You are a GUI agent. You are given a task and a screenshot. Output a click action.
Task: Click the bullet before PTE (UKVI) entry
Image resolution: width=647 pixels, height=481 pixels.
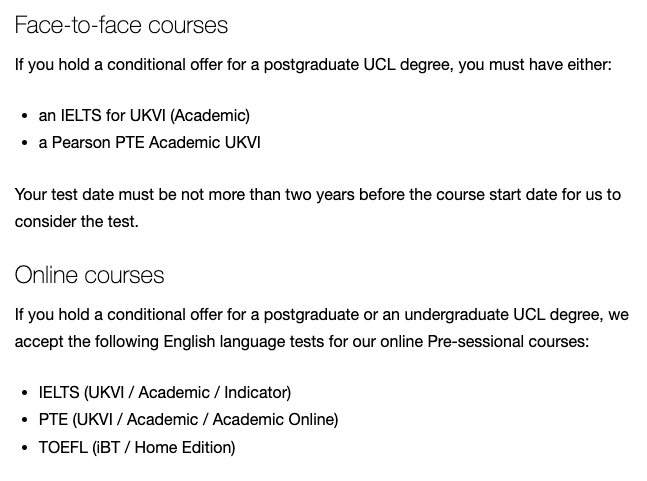point(25,420)
